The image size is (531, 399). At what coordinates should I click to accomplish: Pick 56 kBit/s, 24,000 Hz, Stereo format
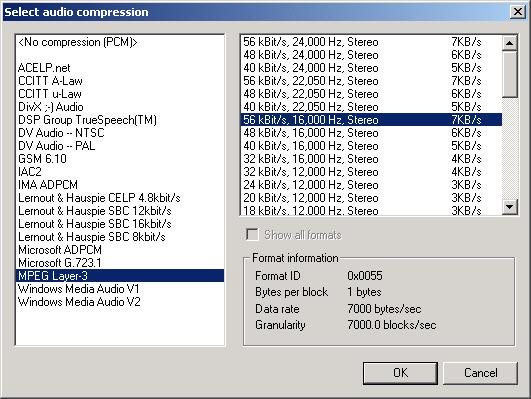pyautogui.click(x=371, y=42)
